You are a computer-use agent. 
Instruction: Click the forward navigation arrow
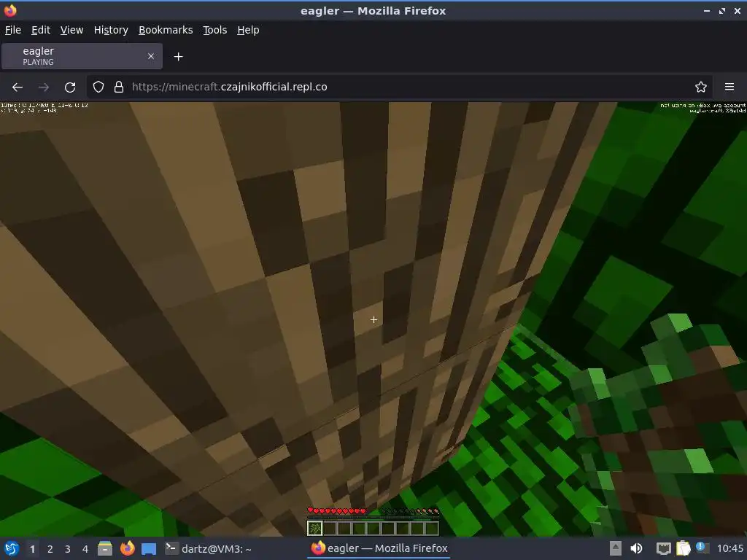[43, 87]
